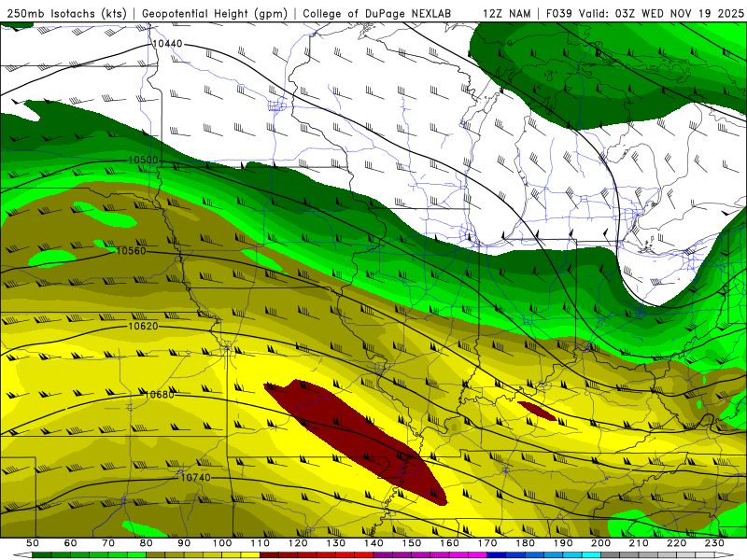Click the 10500 height contour label
747x560 pixels.
pyautogui.click(x=144, y=160)
